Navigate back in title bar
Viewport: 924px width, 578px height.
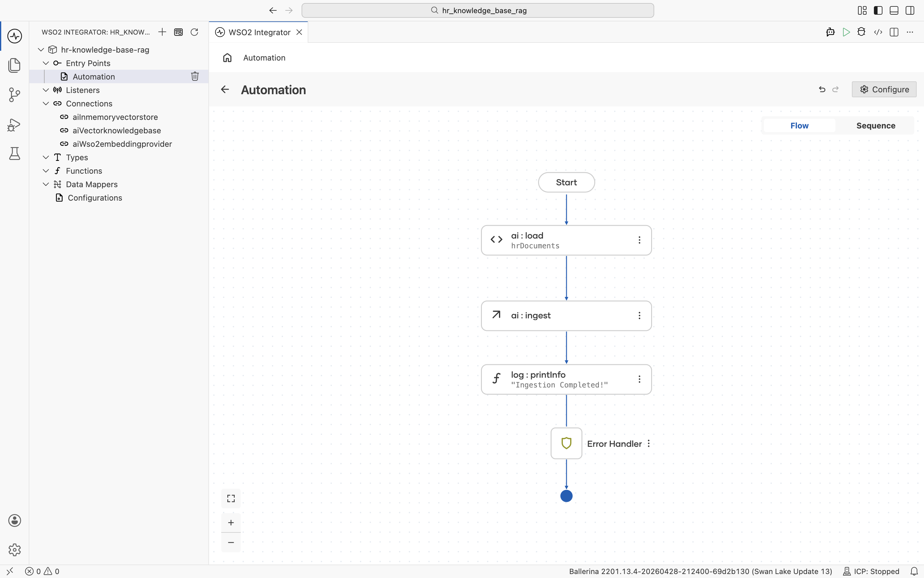(x=273, y=10)
